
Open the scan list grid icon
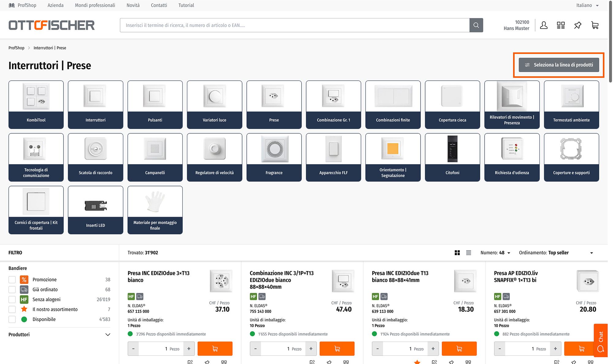pos(561,25)
